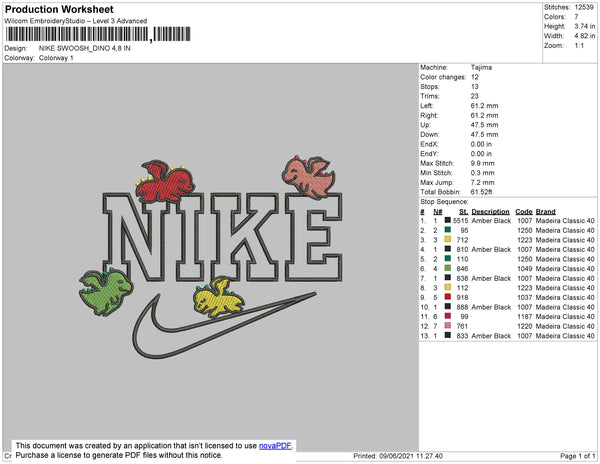Click the Trims value '23'
The height and width of the screenshot is (464, 600).
474,96
